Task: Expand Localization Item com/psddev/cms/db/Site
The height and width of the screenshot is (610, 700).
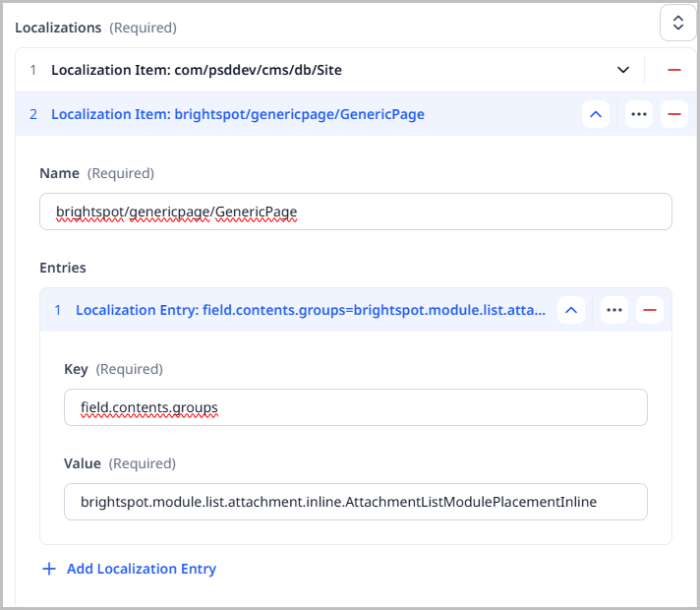Action: pos(623,70)
